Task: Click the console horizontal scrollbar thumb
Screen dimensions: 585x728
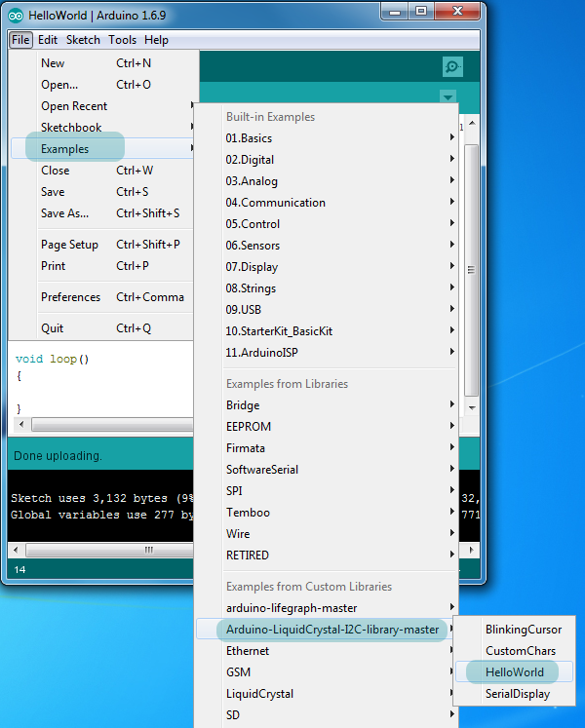Action: (x=109, y=551)
